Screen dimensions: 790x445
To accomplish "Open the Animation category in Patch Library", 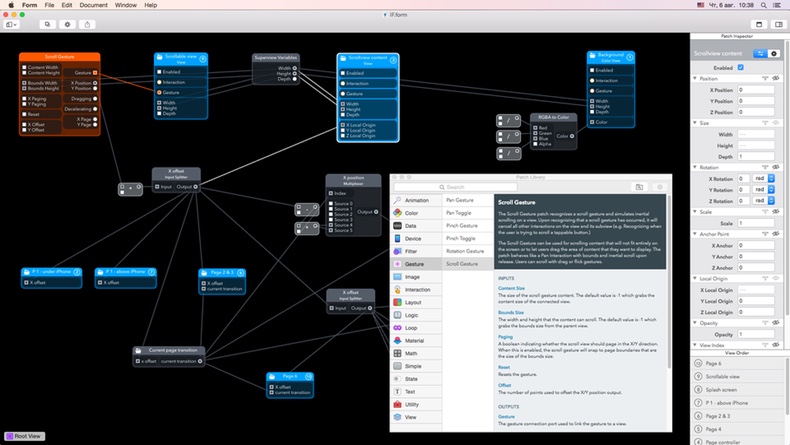I will (x=417, y=200).
